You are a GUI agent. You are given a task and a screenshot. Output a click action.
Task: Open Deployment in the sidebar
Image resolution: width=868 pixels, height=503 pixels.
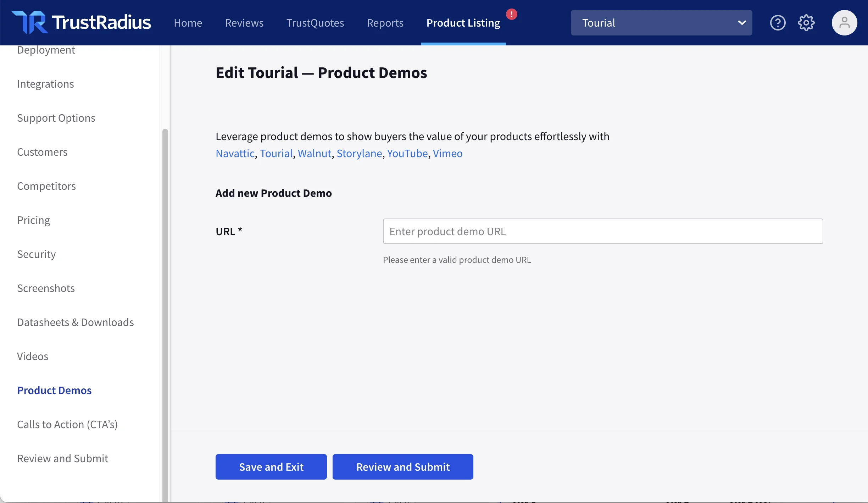point(46,50)
